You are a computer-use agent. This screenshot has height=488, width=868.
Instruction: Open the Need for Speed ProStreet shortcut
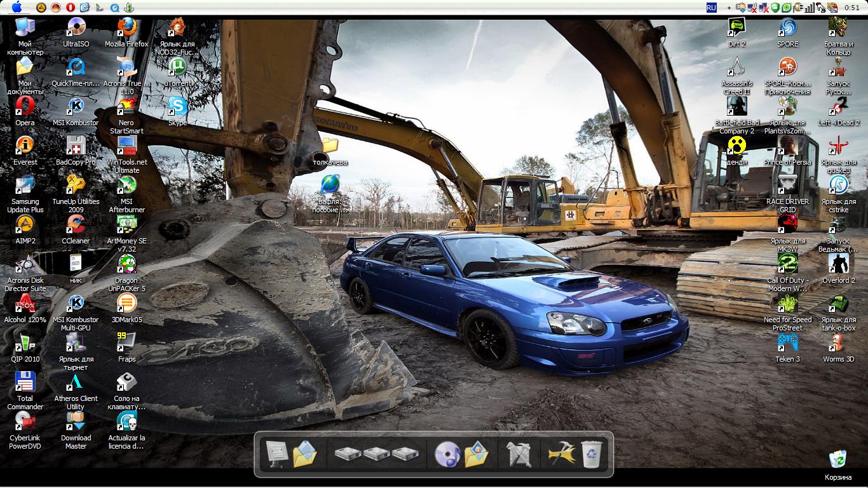point(787,304)
